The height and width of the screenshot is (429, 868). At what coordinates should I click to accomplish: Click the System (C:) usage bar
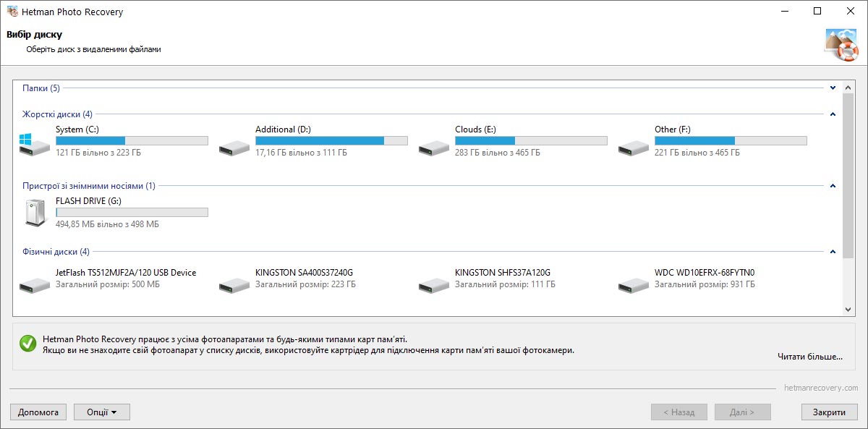pyautogui.click(x=132, y=140)
